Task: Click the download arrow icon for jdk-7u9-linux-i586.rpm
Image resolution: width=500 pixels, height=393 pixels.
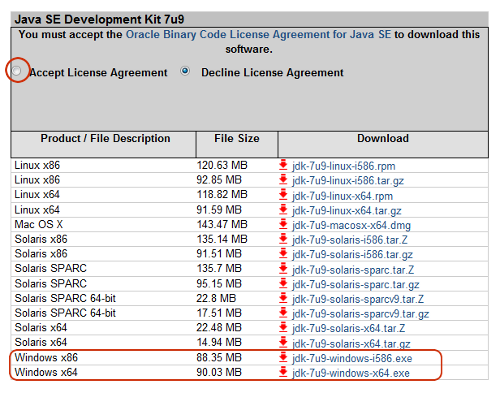Action: pos(283,165)
